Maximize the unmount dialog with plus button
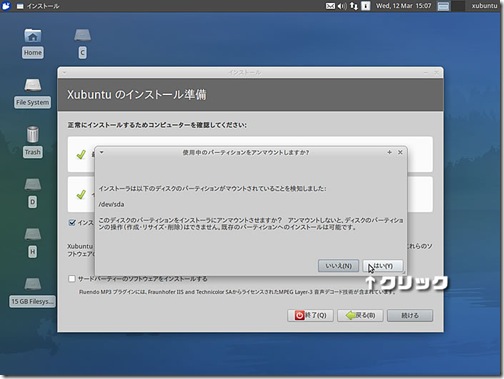This screenshot has width=504, height=379. coord(389,152)
